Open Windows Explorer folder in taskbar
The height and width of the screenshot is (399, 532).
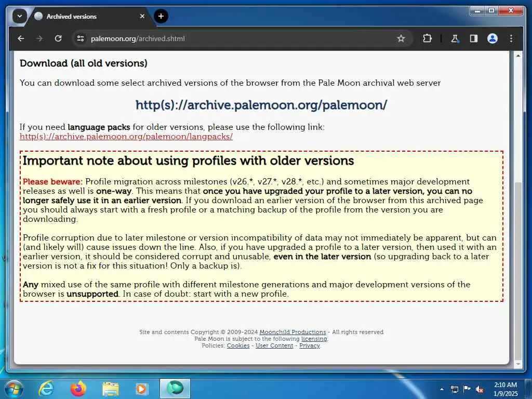110,389
